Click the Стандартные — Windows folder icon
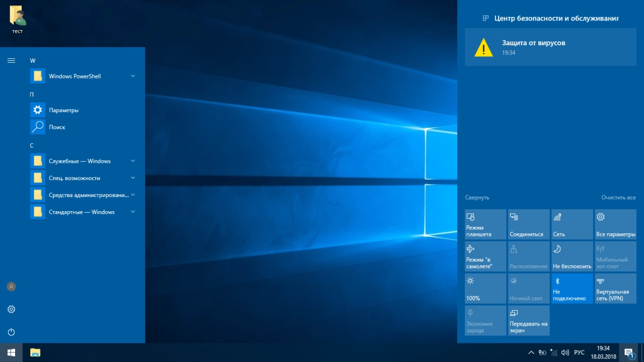 pyautogui.click(x=38, y=212)
